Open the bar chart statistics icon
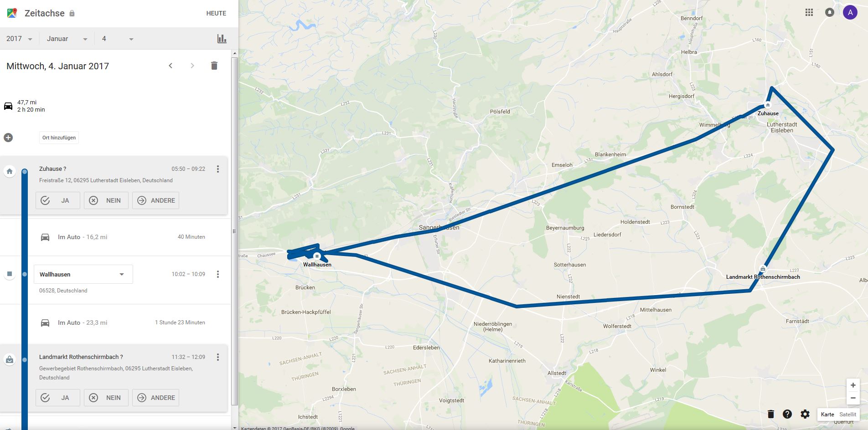Image resolution: width=868 pixels, height=430 pixels. [222, 39]
